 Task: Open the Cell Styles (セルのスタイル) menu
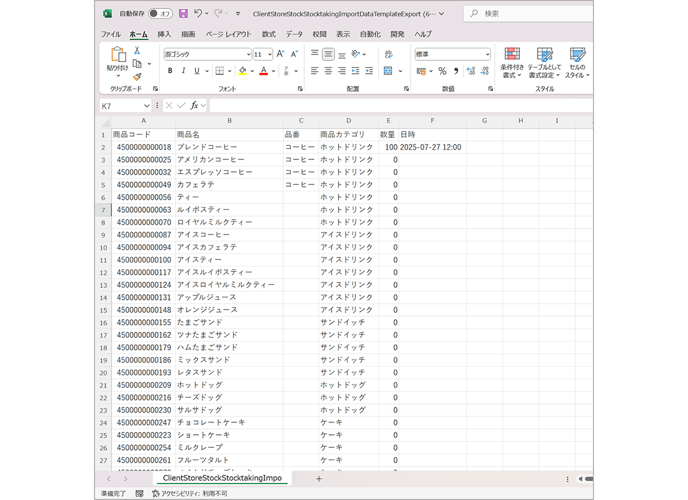577,63
